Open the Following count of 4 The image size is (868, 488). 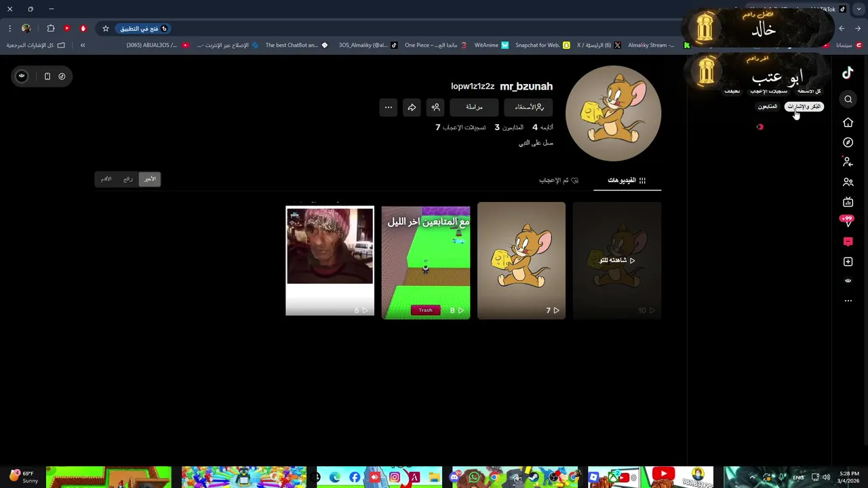point(542,127)
